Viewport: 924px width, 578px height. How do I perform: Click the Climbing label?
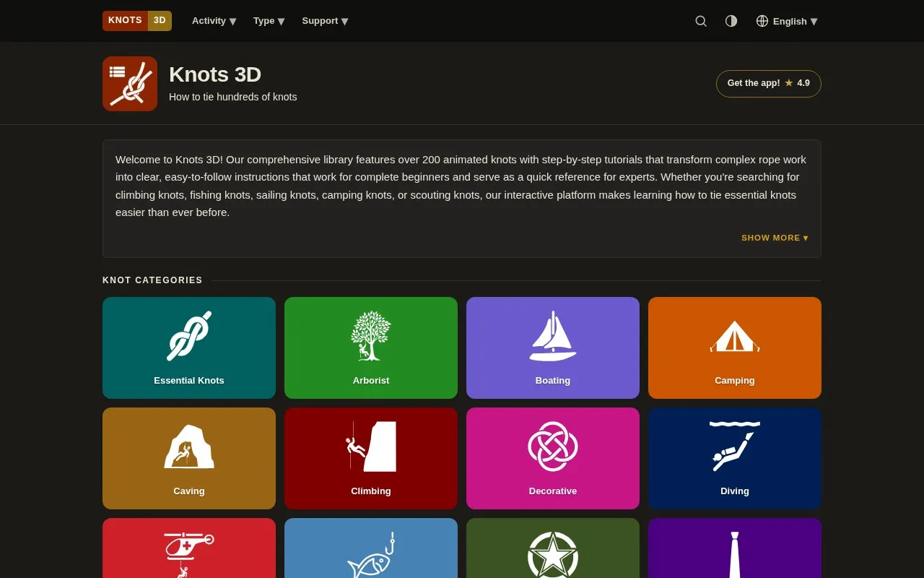tap(371, 491)
